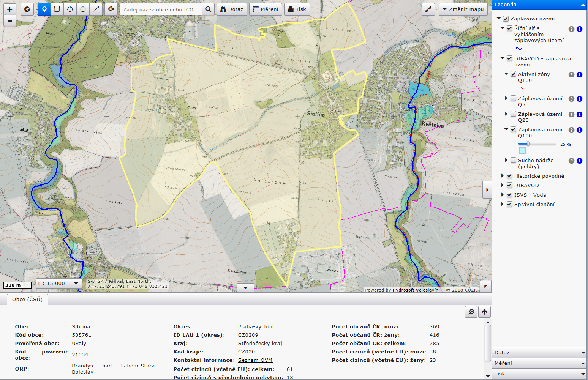
Task: Toggle fullscreen map with arrows icon
Action: pos(428,9)
